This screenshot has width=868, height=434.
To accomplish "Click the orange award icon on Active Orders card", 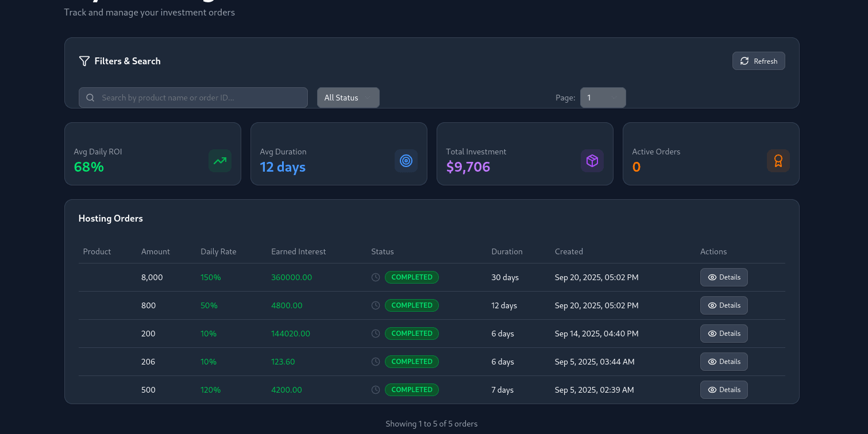I will coord(778,161).
